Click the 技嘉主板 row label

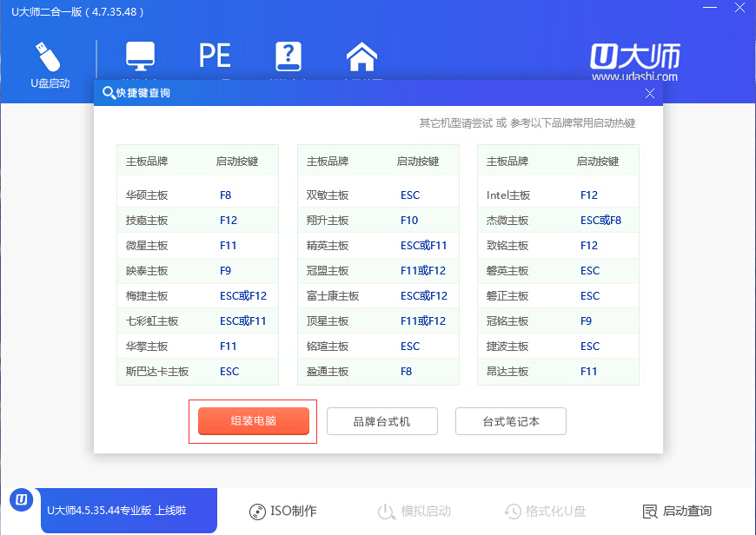click(x=147, y=221)
